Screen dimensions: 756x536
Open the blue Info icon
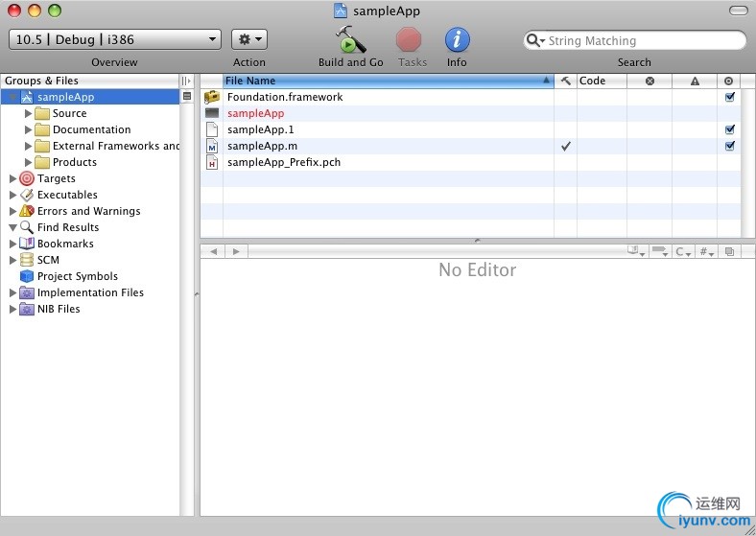click(x=457, y=39)
